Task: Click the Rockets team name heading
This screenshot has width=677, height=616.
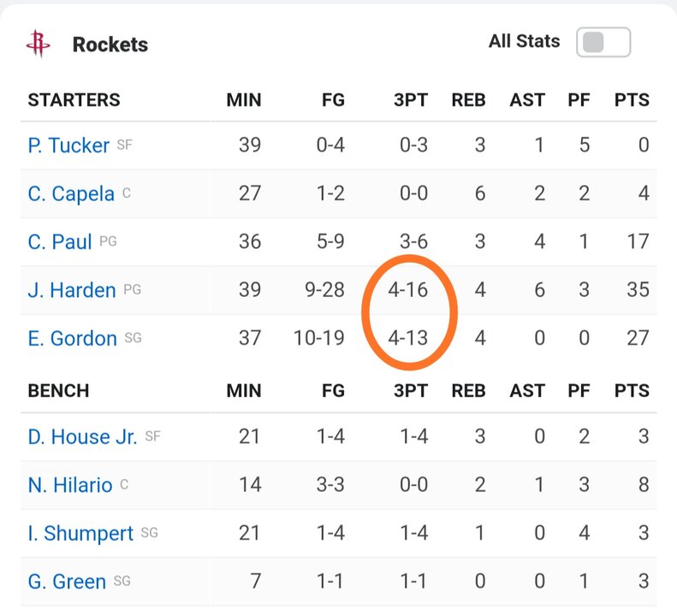Action: 110,44
